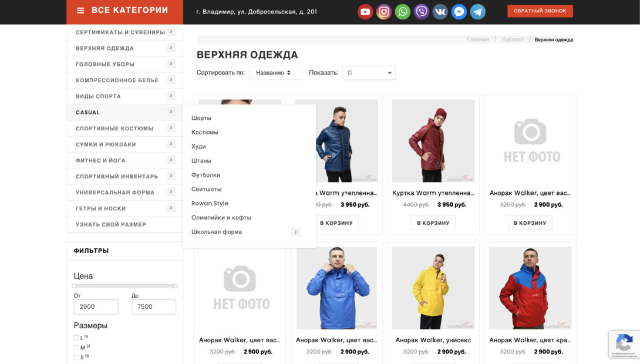Screen dimensions: 640x364
Task: Expand the Виды спорта category arrow
Action: click(x=171, y=96)
